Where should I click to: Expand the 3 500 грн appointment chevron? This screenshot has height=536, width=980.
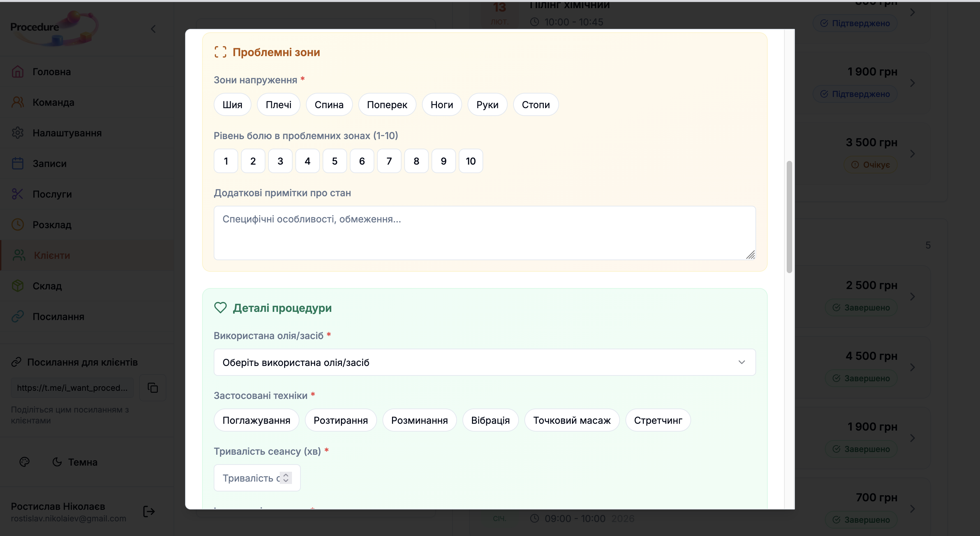click(x=912, y=154)
